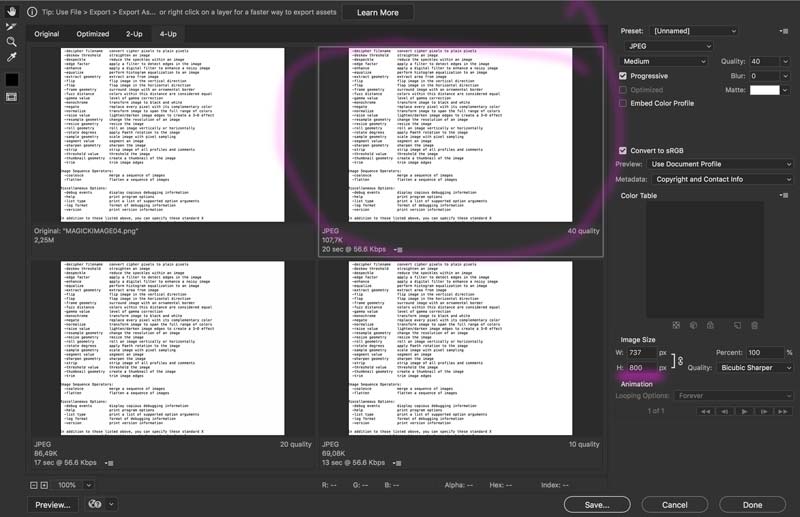This screenshot has width=800, height=517.
Task: Open the optimize menu icon beside Preset
Action: [784, 31]
